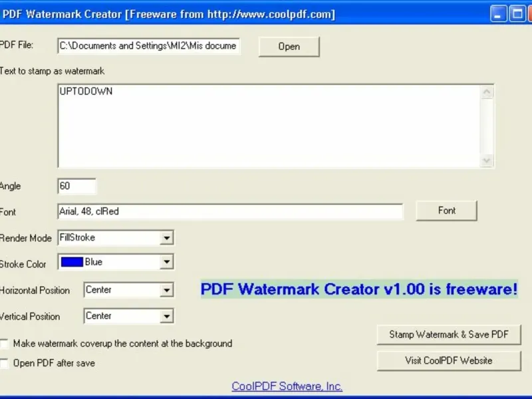Click the 'Angle' label
Screen dimensions: 532x399
pos(11,186)
